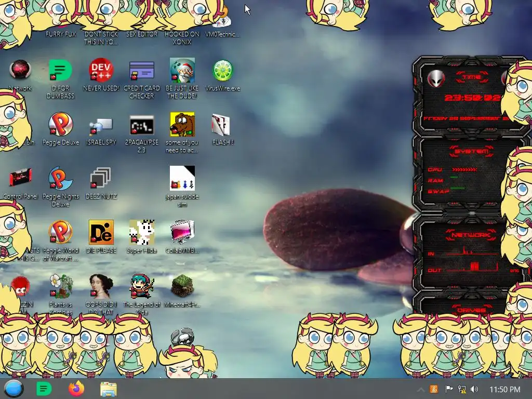The width and height of the screenshot is (532, 399).
Task: Launch Firefox from the taskbar
Action: pyautogui.click(x=76, y=389)
